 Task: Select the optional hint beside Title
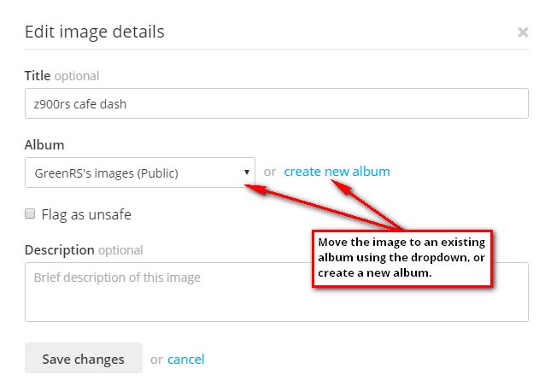(77, 76)
